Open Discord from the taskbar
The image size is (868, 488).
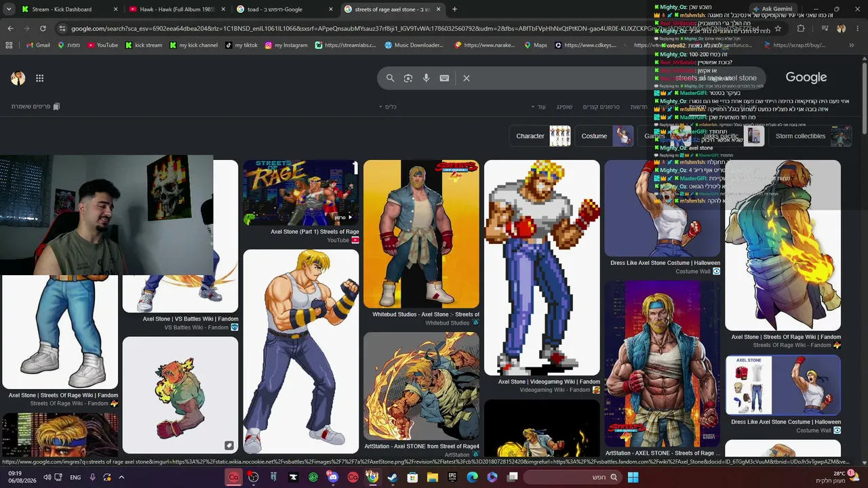click(x=332, y=477)
